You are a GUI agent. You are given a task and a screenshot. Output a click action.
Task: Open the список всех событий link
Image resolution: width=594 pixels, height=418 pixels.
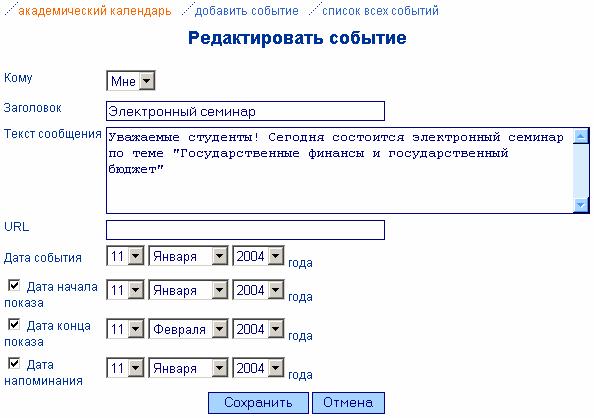click(380, 11)
